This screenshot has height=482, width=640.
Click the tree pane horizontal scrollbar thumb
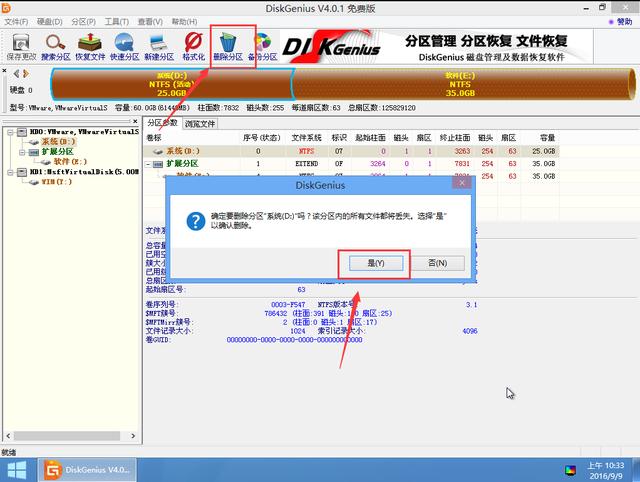67,436
